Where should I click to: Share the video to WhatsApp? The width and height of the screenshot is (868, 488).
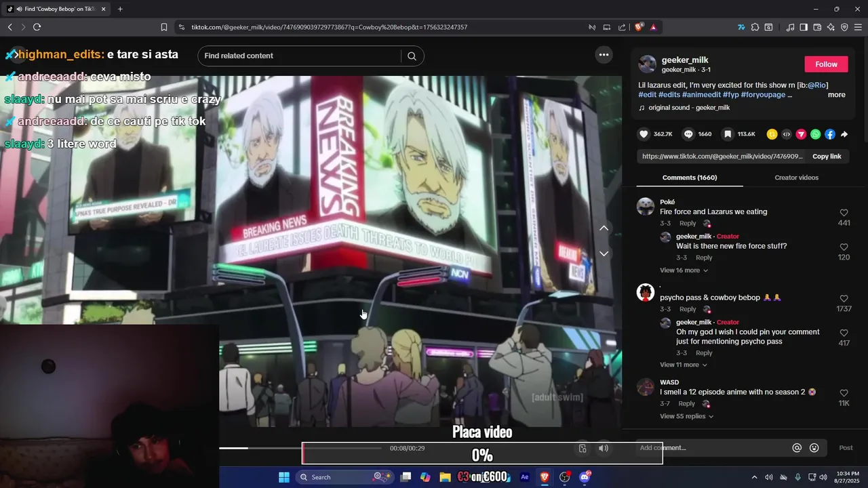click(x=815, y=134)
